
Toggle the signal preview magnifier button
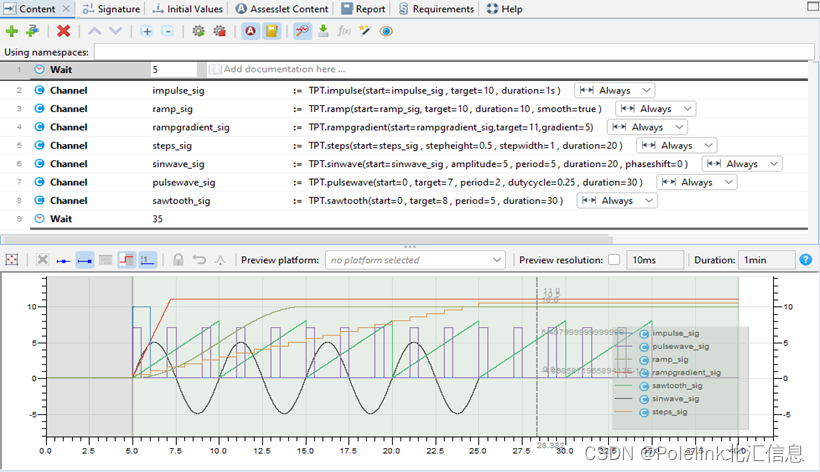pos(302,31)
